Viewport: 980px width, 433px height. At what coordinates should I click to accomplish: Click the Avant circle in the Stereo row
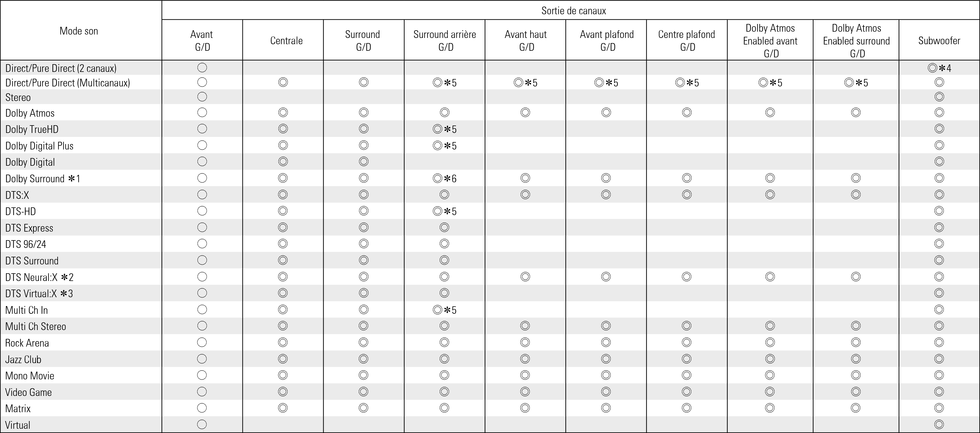tap(202, 97)
